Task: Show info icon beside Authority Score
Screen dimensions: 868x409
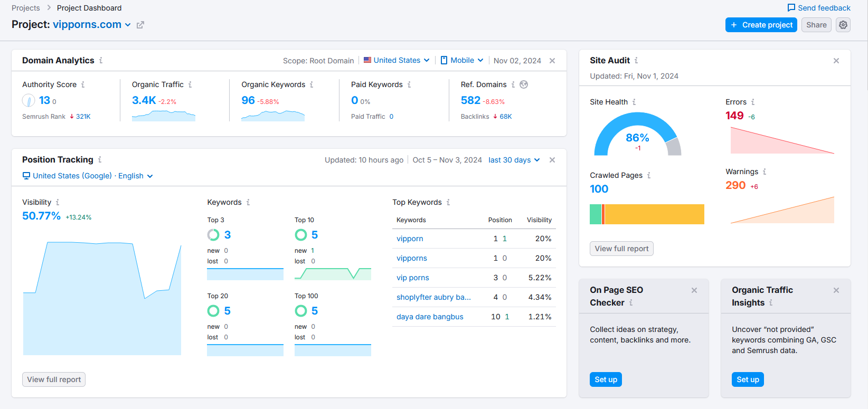Action: [x=83, y=84]
